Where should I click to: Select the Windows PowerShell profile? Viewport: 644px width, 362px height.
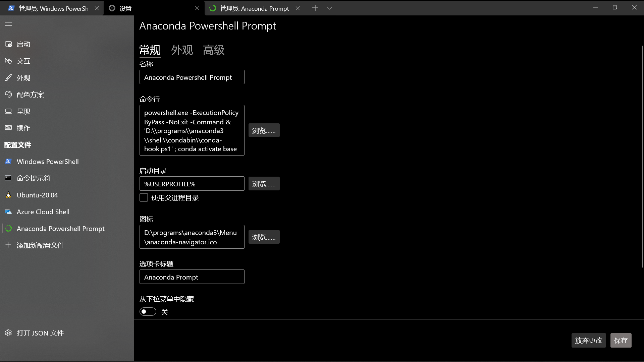(48, 161)
